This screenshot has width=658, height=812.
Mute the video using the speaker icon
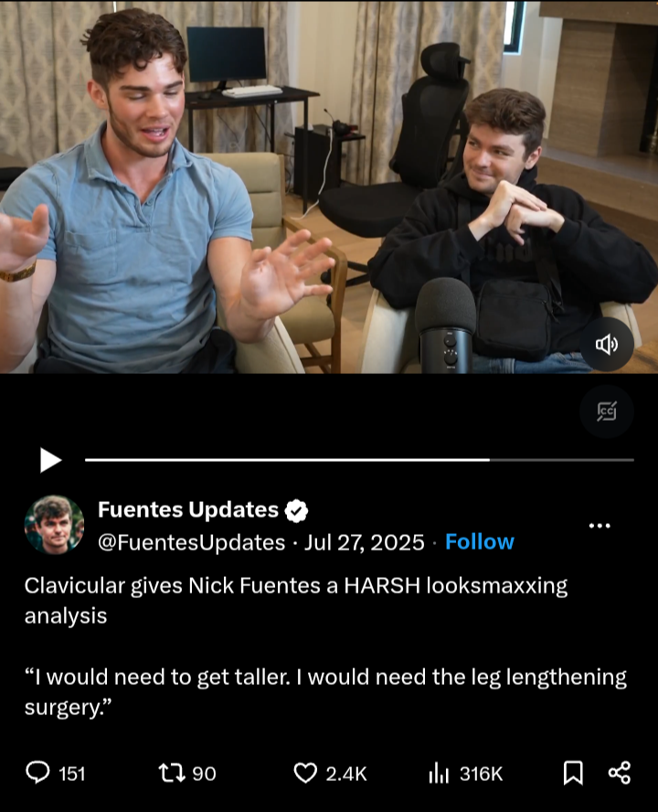pyautogui.click(x=606, y=345)
